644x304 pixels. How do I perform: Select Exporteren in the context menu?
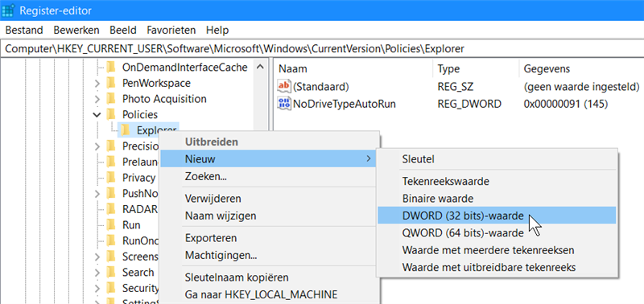point(268,238)
